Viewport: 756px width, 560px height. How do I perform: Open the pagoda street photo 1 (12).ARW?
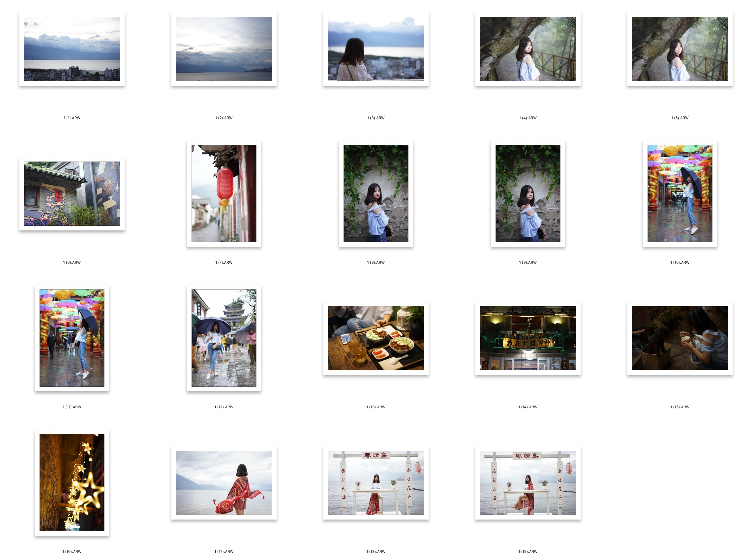[224, 338]
